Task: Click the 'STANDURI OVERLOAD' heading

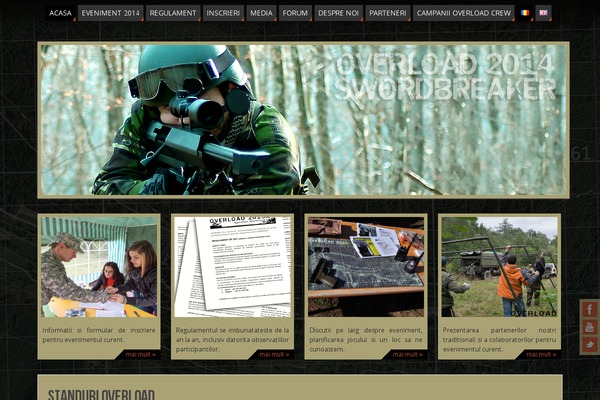Action: coord(101,395)
